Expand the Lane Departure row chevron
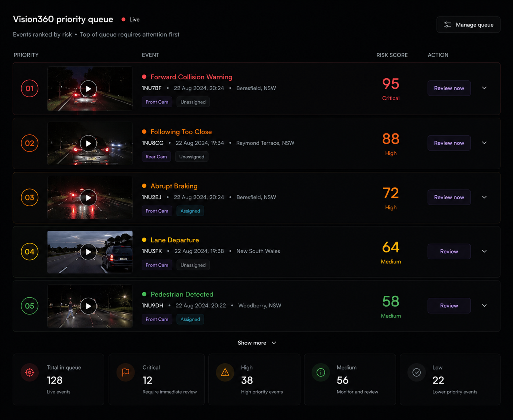Screen dimensions: 513x420 [484, 251]
